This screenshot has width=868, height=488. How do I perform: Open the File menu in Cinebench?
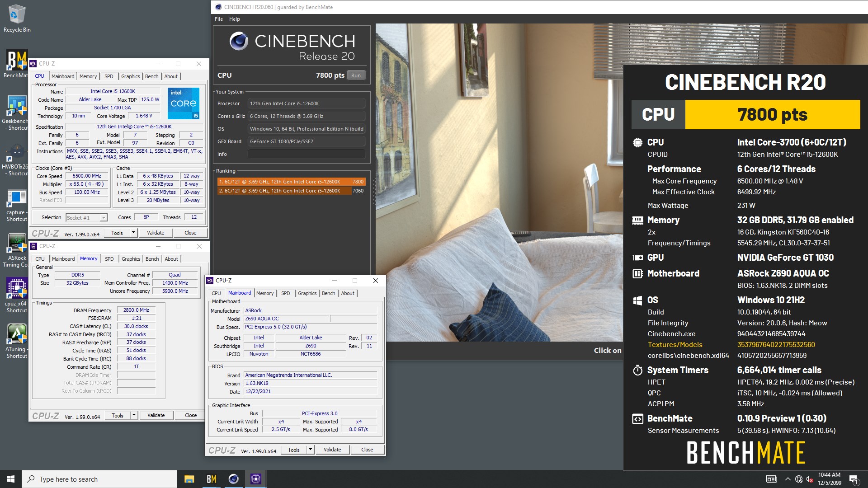[x=219, y=19]
